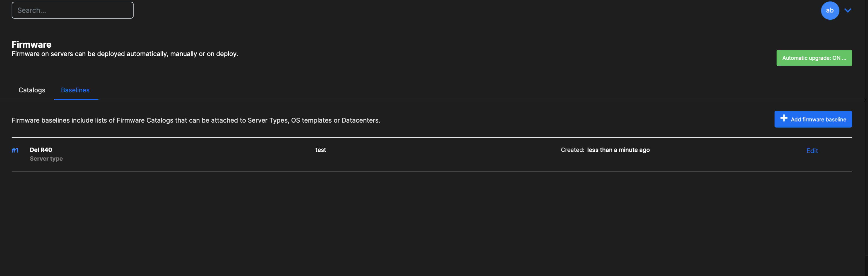This screenshot has height=276, width=868.
Task: Click the ellipsis on Automatic upgrade button
Action: point(844,58)
